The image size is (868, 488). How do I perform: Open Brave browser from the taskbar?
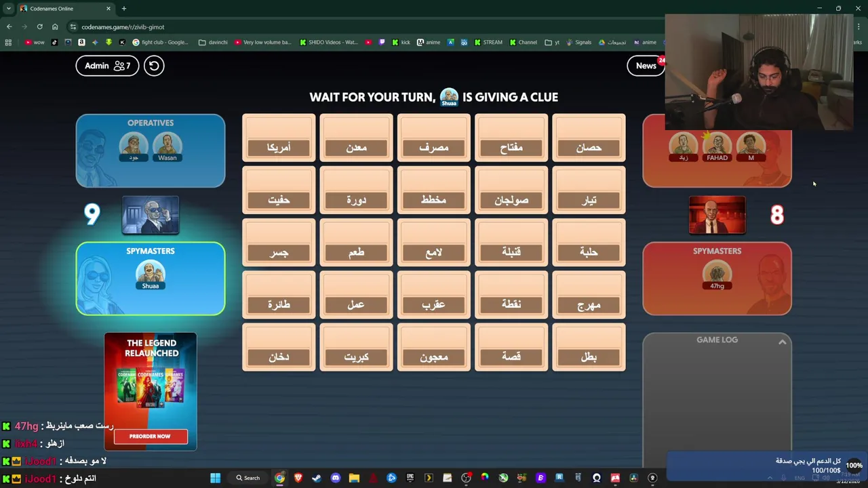click(298, 478)
